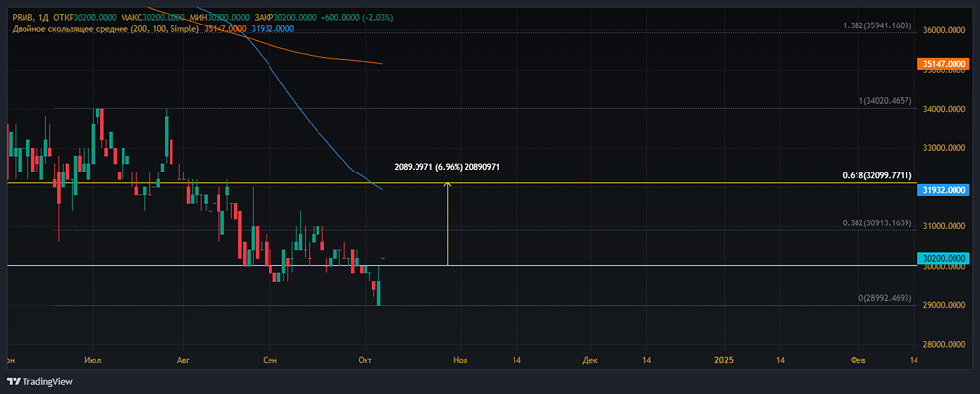This screenshot has width=980, height=394.
Task: Click the Дек label on time axis
Action: (x=589, y=361)
